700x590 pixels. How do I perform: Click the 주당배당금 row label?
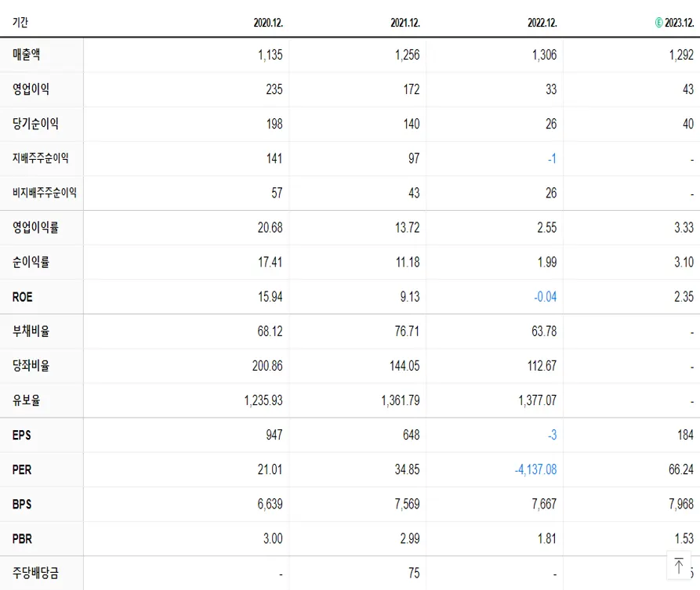point(35,573)
